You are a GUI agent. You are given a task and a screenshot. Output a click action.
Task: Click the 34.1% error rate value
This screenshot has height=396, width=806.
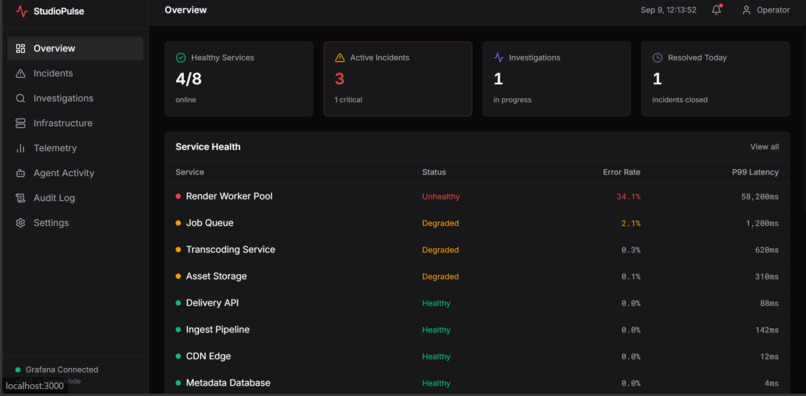pos(628,196)
